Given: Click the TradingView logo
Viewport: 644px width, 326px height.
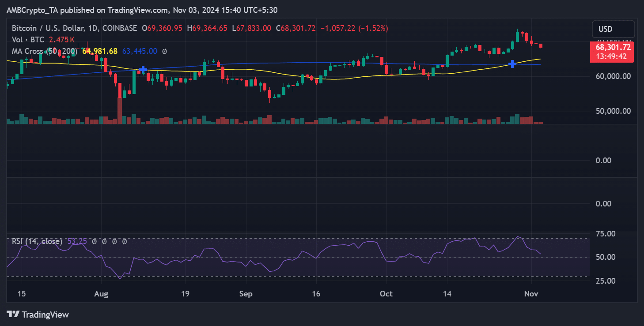Looking at the screenshot, I should (38, 315).
